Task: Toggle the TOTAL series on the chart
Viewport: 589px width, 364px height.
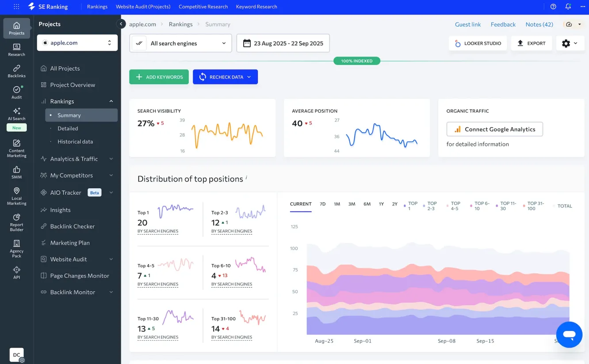Action: point(563,206)
